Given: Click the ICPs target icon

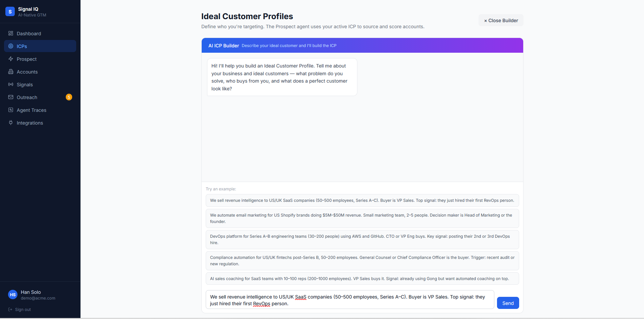Looking at the screenshot, I should 11,46.
